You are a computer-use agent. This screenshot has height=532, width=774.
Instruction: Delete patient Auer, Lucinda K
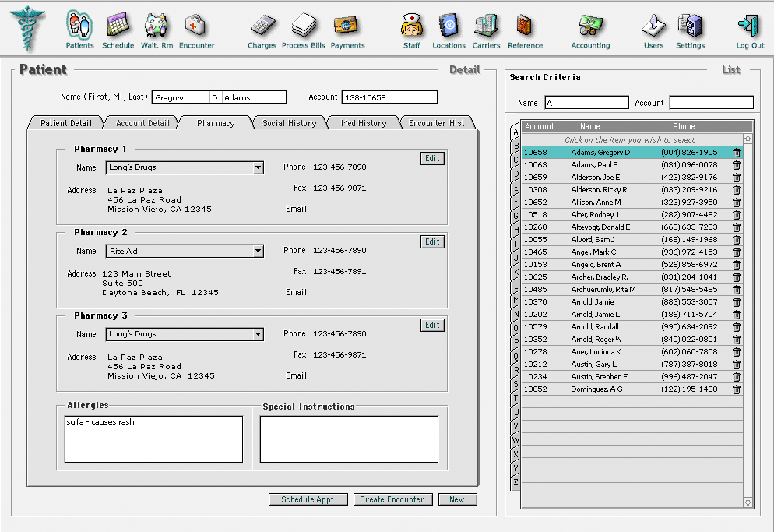737,352
